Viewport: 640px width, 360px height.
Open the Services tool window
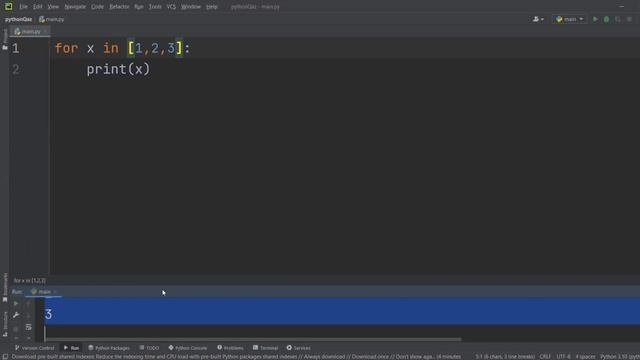tap(298, 348)
